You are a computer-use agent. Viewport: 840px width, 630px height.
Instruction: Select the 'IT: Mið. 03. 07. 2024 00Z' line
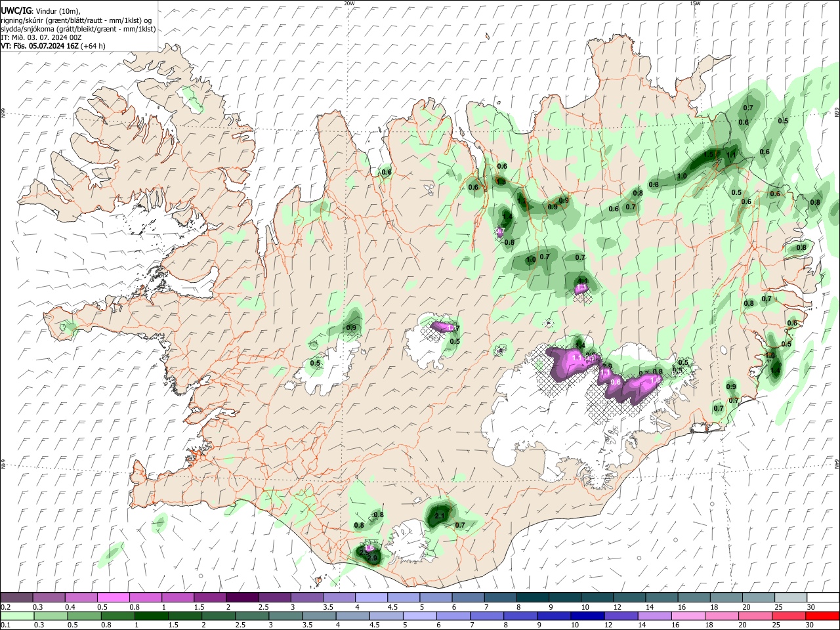point(41,37)
